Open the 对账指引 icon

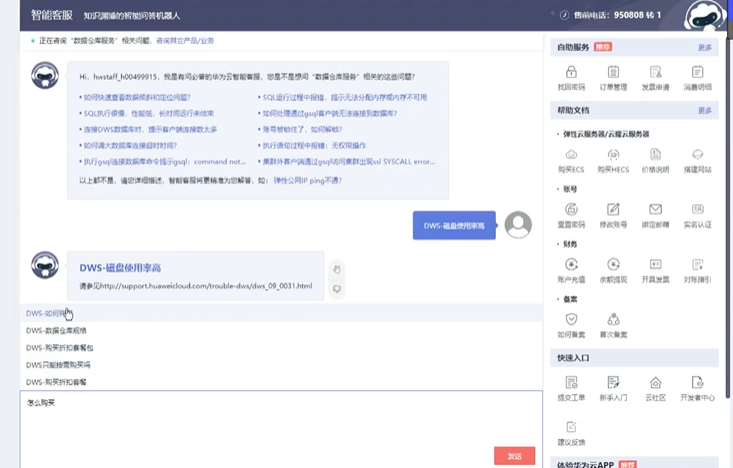[x=697, y=265]
